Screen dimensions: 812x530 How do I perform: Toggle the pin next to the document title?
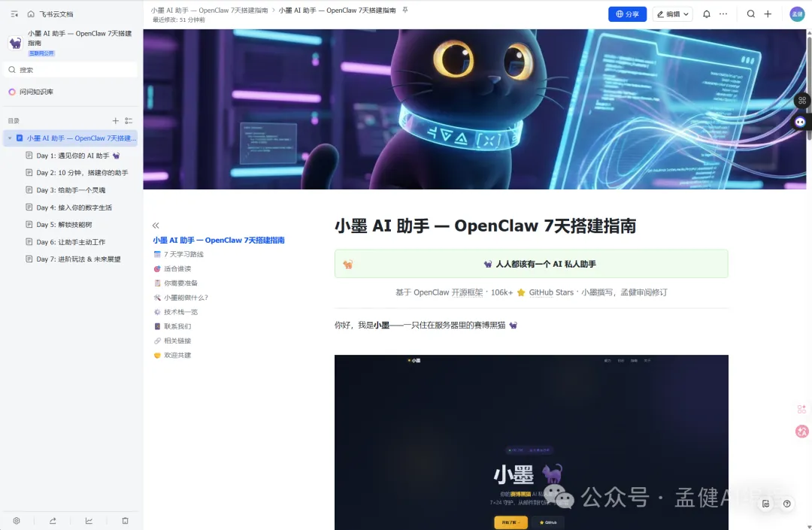pos(404,10)
